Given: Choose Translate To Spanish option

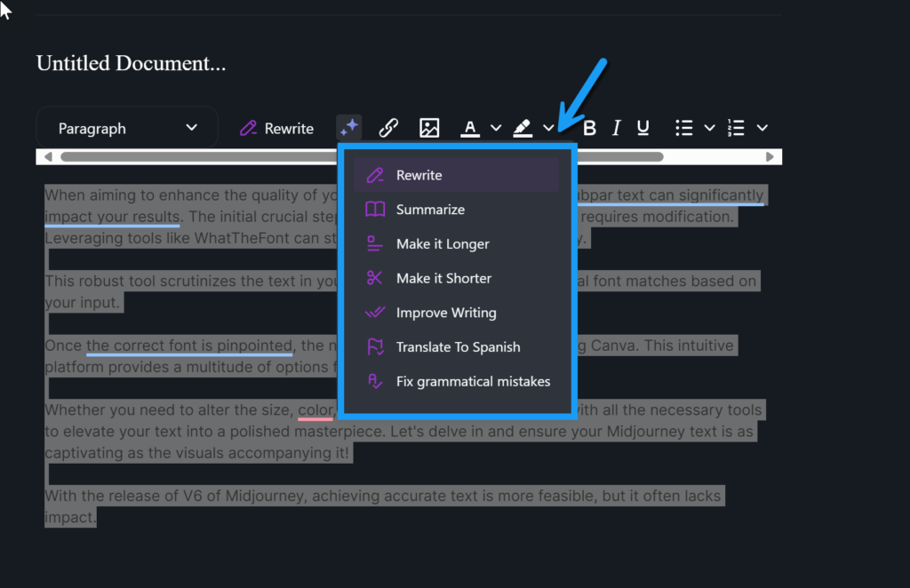Looking at the screenshot, I should pos(458,347).
